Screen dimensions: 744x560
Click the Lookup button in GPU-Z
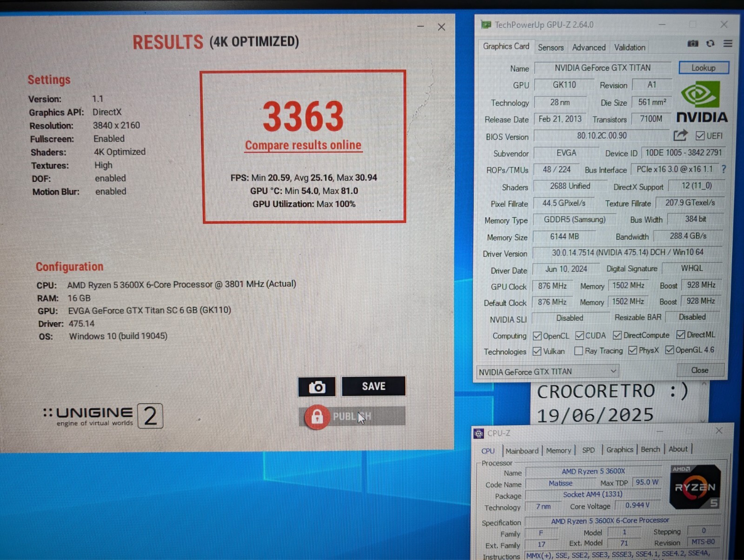[704, 67]
